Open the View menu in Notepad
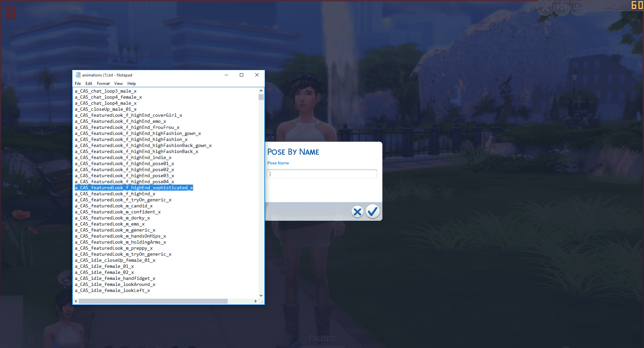Screen dimensions: 644x348 coord(118,84)
